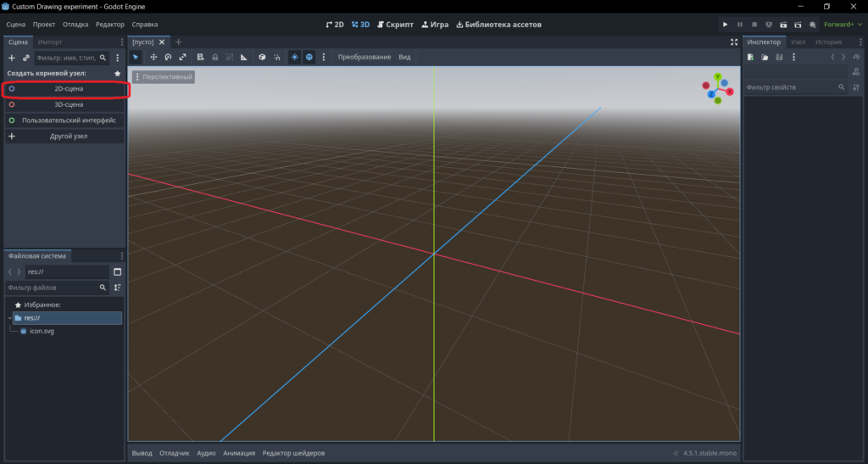The height and width of the screenshot is (464, 868).
Task: Snap view to Z axis gizmo
Action: click(711, 95)
